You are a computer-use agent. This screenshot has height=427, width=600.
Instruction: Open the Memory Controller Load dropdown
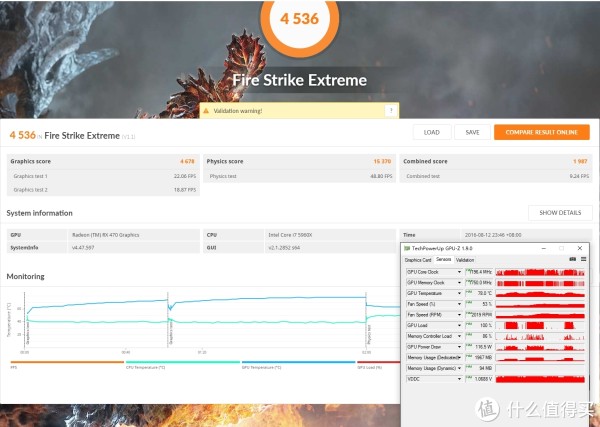coord(460,336)
